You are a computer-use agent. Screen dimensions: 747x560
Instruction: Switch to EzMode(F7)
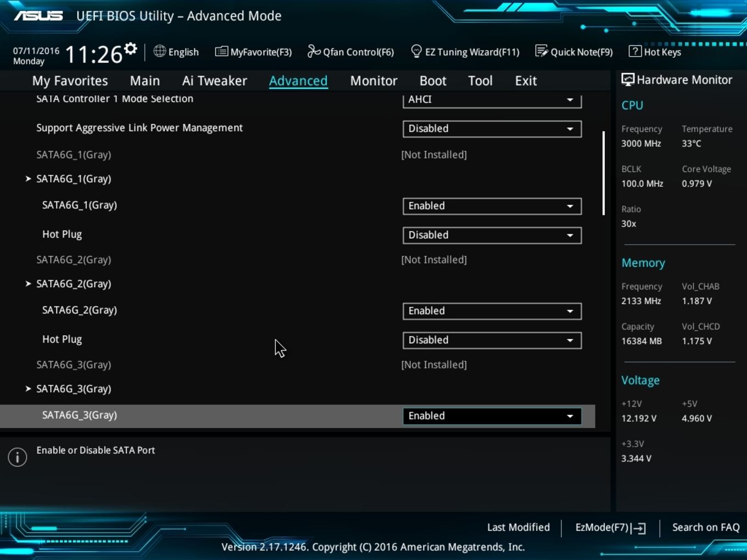coord(610,528)
